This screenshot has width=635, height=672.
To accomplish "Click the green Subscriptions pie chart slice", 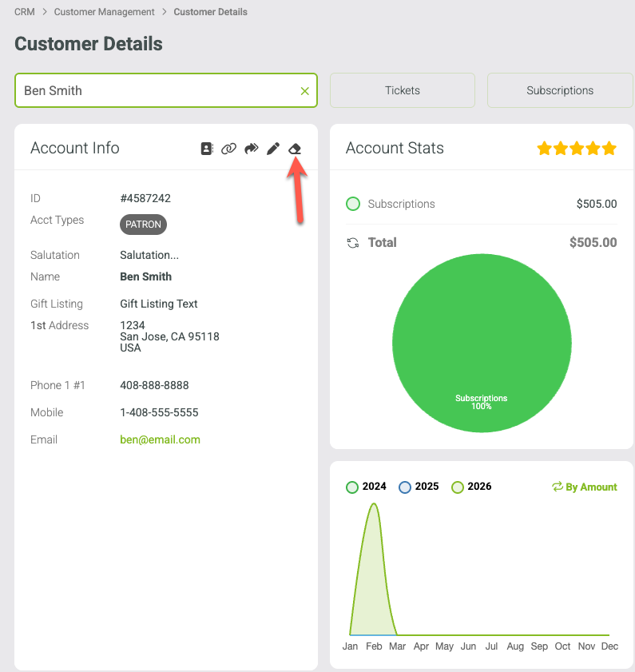I will point(482,343).
